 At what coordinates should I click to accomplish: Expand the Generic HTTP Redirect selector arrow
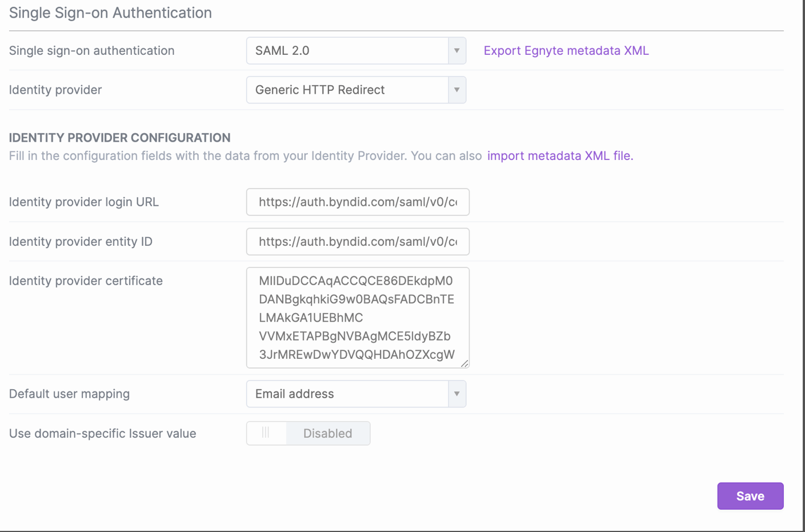[456, 90]
